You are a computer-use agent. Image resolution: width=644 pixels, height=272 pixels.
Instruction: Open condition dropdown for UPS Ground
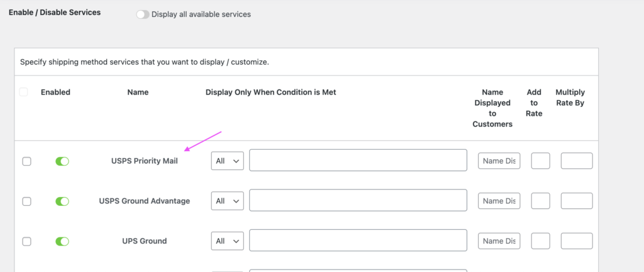click(x=227, y=241)
